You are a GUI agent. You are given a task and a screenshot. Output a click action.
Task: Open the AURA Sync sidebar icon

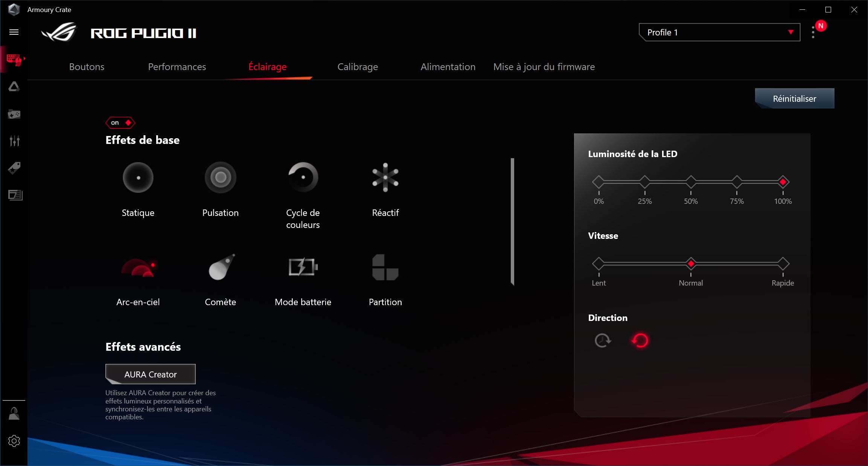(x=14, y=87)
